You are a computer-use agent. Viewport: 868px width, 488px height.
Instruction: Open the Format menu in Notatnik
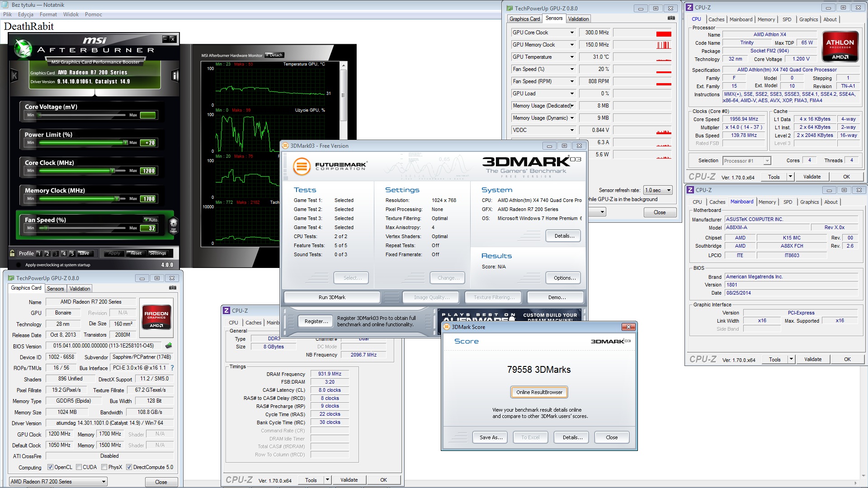click(48, 14)
